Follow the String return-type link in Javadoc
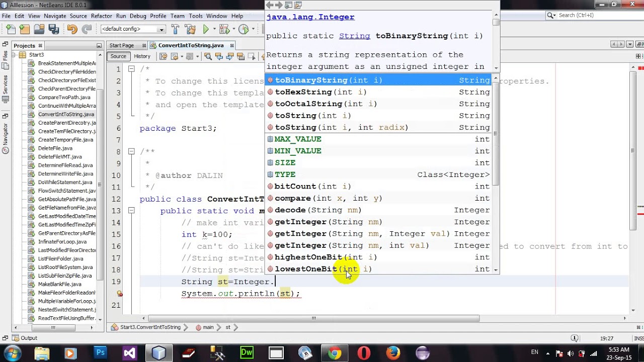The image size is (644, 362). tap(355, 36)
